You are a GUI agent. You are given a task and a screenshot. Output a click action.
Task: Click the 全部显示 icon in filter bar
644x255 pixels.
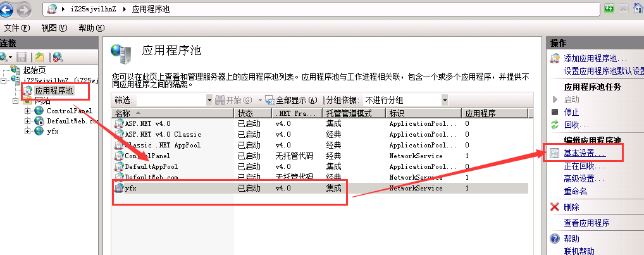tap(270, 100)
